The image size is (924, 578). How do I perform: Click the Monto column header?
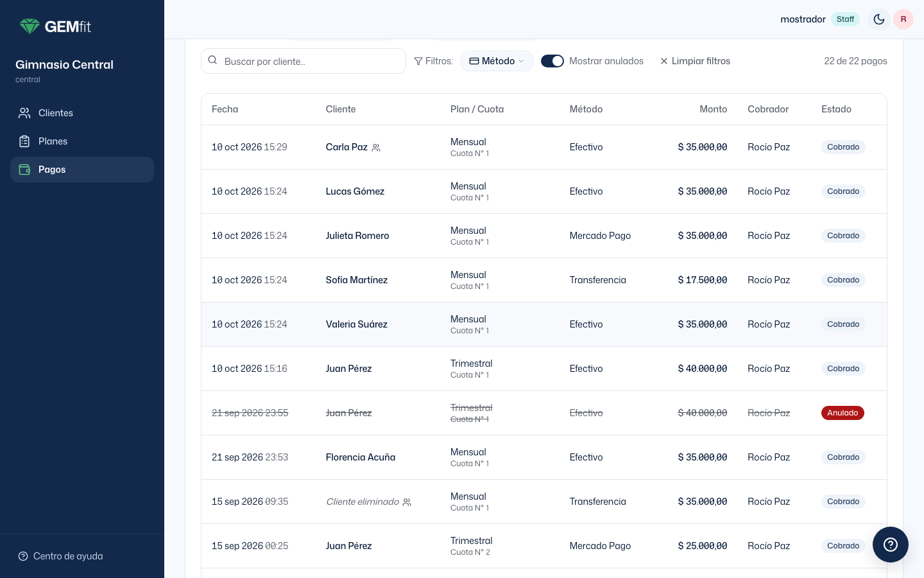point(714,109)
